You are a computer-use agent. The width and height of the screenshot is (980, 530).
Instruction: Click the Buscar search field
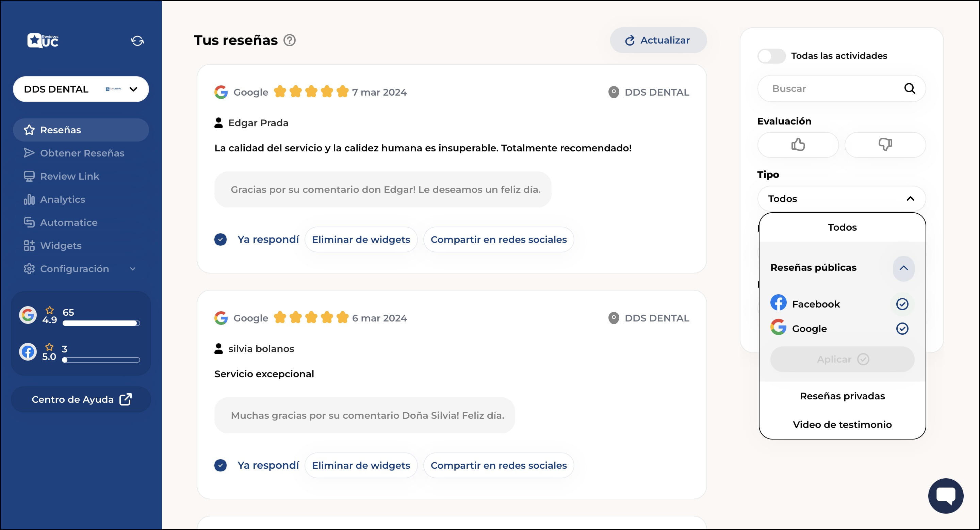pyautogui.click(x=842, y=88)
